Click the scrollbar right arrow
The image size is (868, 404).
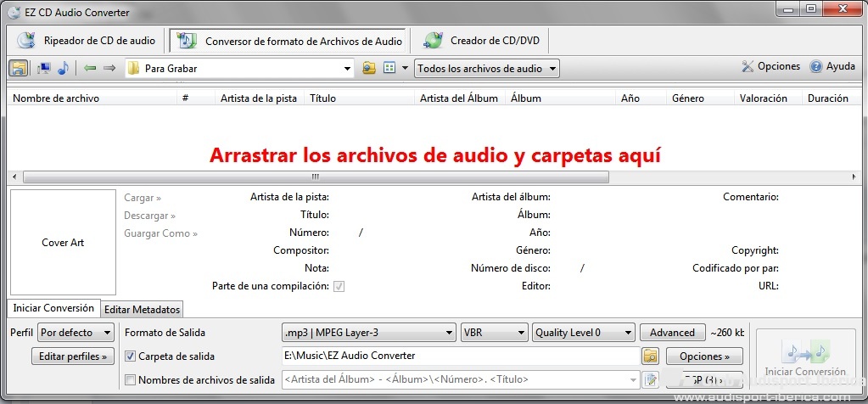point(854,177)
